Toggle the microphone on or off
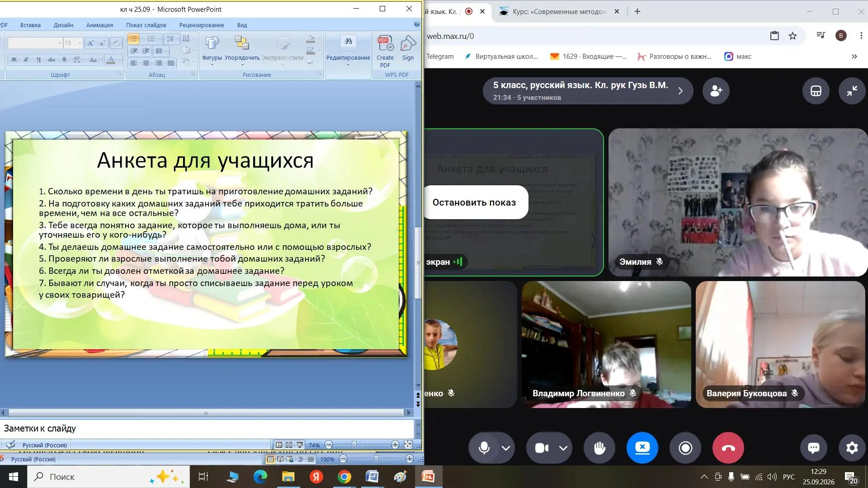This screenshot has width=868, height=488. [x=484, y=448]
